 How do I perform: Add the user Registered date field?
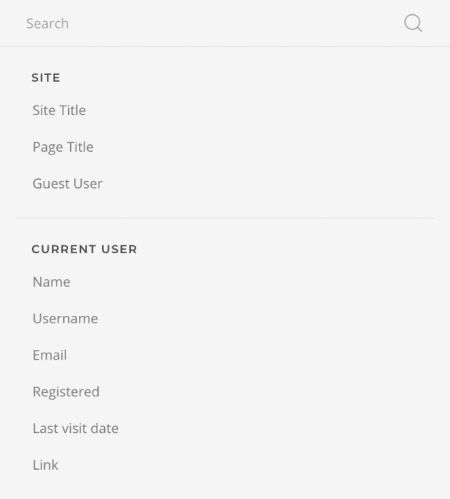click(66, 392)
